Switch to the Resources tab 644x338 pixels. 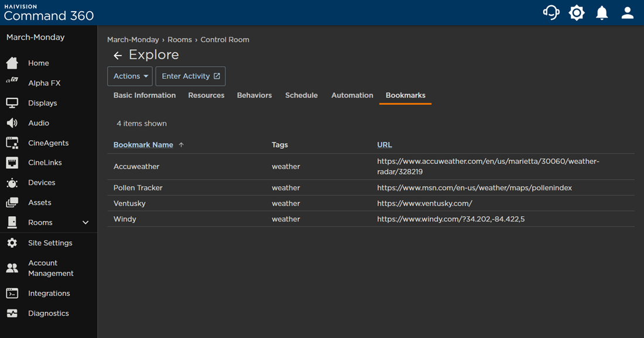pyautogui.click(x=206, y=95)
